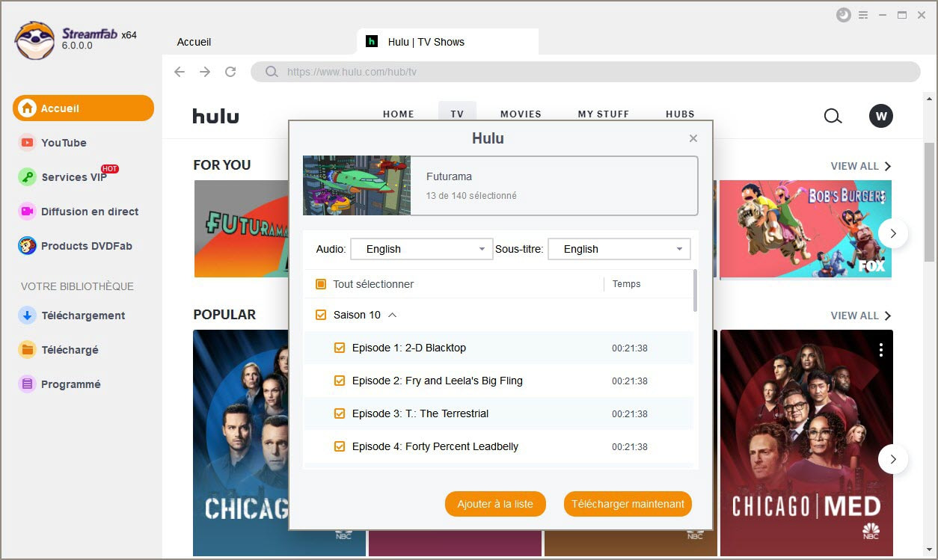Click the Products DVDFab icon
938x560 pixels.
tap(27, 246)
